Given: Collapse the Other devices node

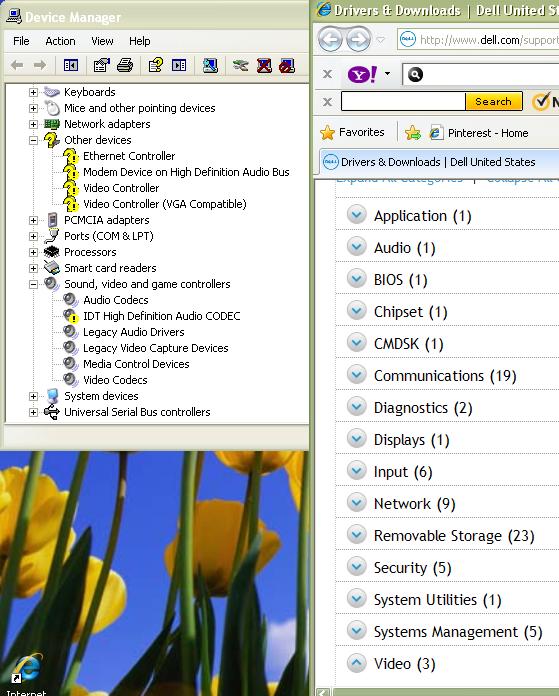Looking at the screenshot, I should tap(33, 140).
